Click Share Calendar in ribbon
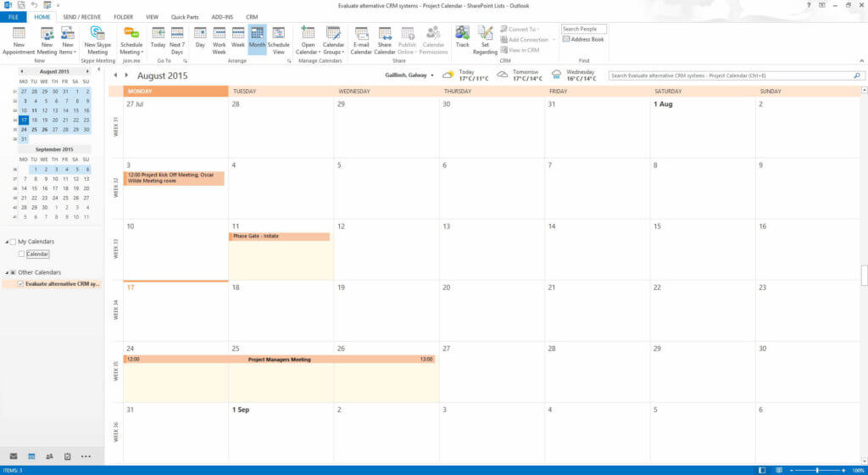Image resolution: width=868 pixels, height=475 pixels. click(385, 39)
